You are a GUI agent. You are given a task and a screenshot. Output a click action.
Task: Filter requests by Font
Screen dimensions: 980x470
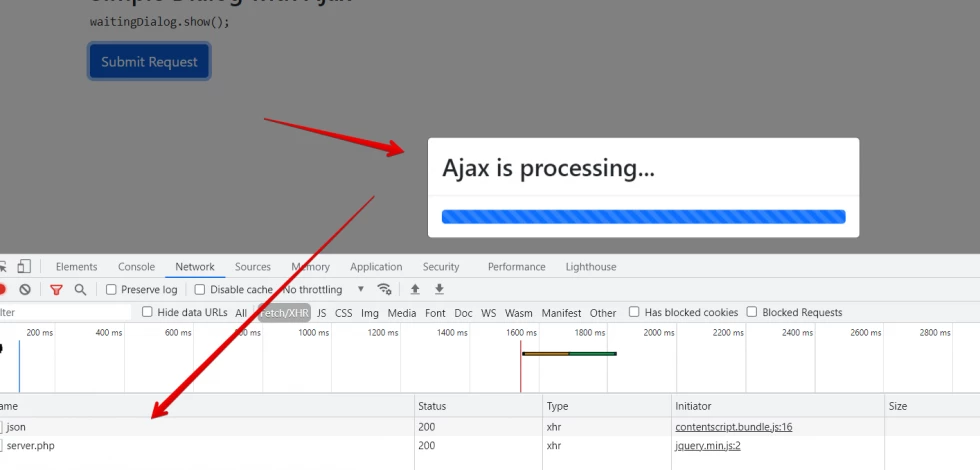click(435, 312)
